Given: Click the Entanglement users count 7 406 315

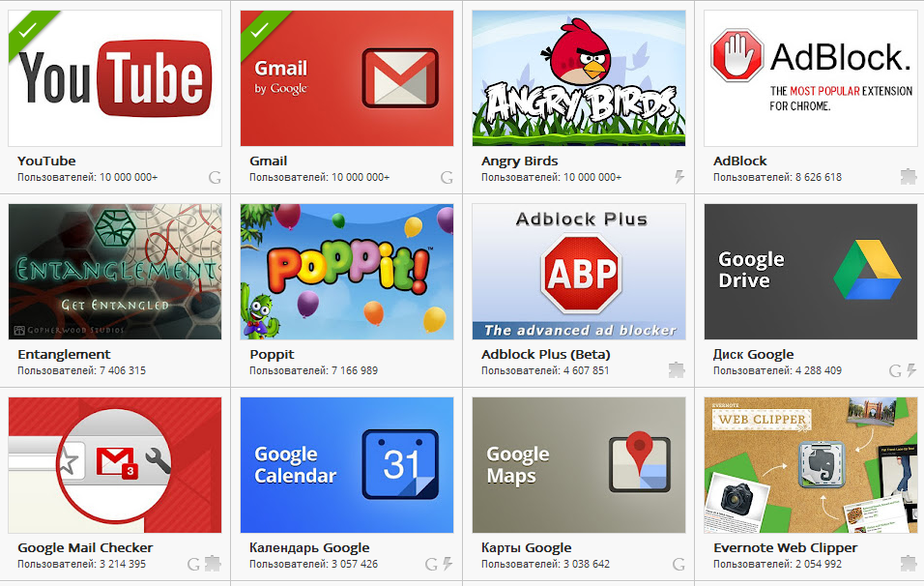Looking at the screenshot, I should (123, 370).
